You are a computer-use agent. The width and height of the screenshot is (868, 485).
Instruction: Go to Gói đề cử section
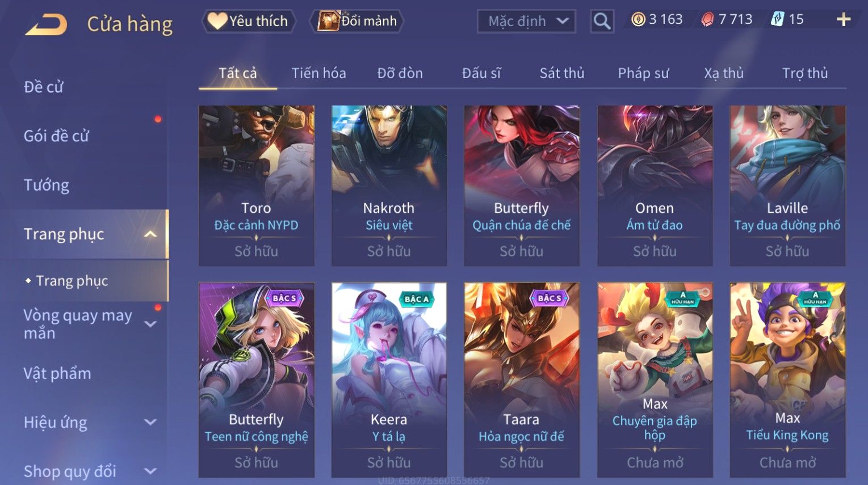pyautogui.click(x=56, y=136)
